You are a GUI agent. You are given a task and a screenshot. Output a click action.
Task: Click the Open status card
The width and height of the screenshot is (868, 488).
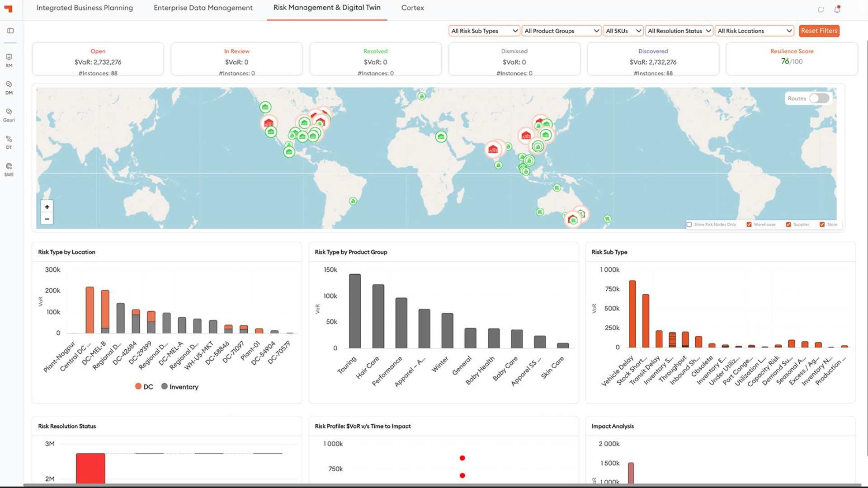pos(98,59)
